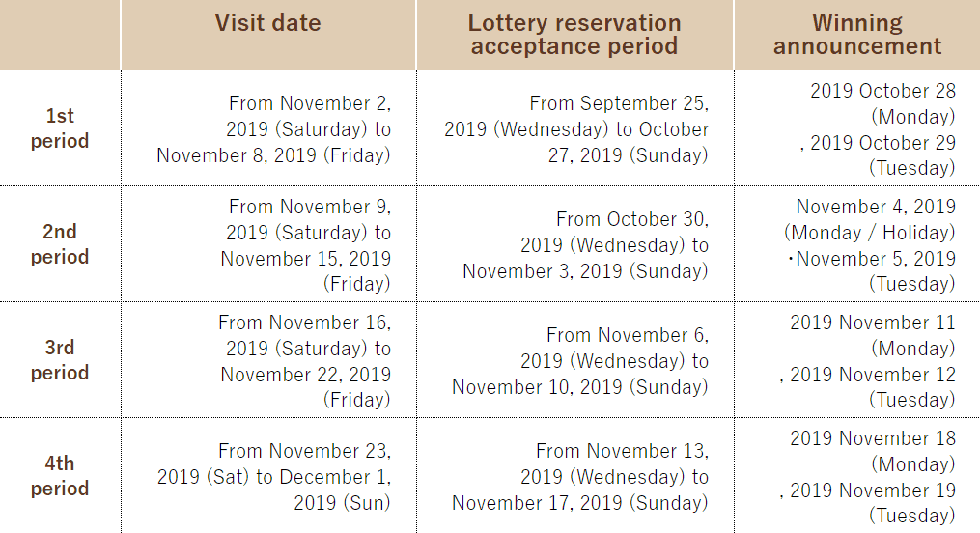Click the October 30 to November 3 lottery cell
The height and width of the screenshot is (533, 980).
(x=575, y=244)
